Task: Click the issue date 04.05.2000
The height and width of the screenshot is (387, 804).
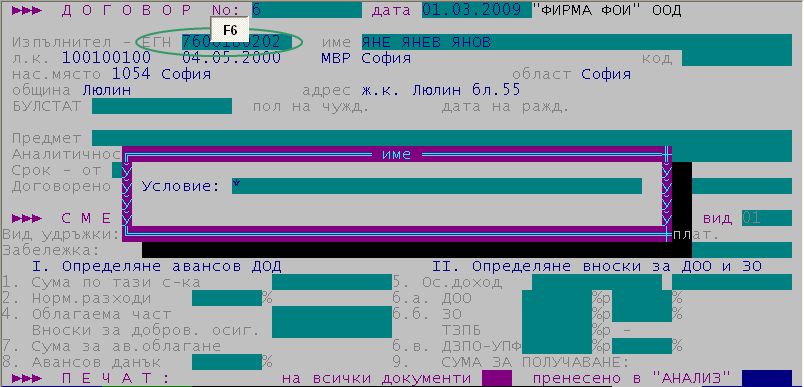Action: click(231, 58)
